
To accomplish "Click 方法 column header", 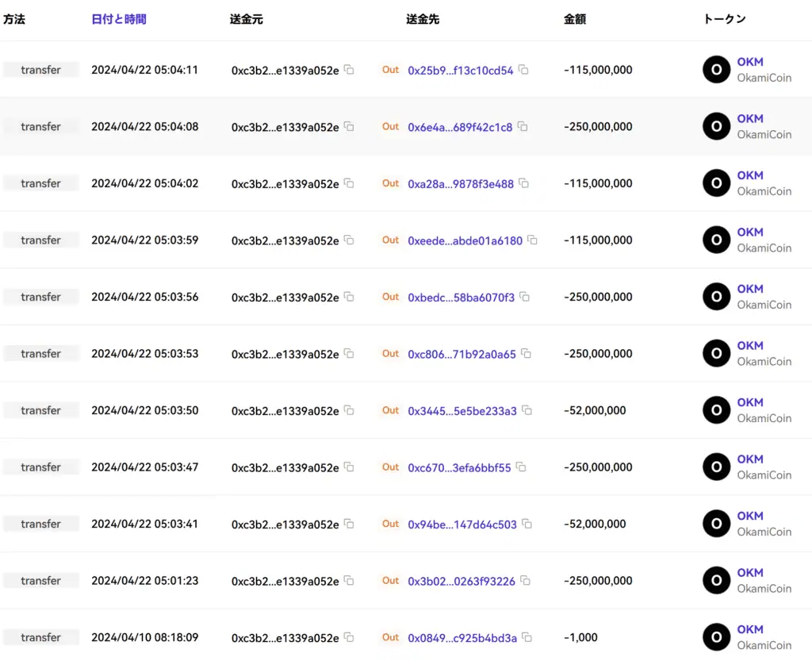I will [14, 19].
